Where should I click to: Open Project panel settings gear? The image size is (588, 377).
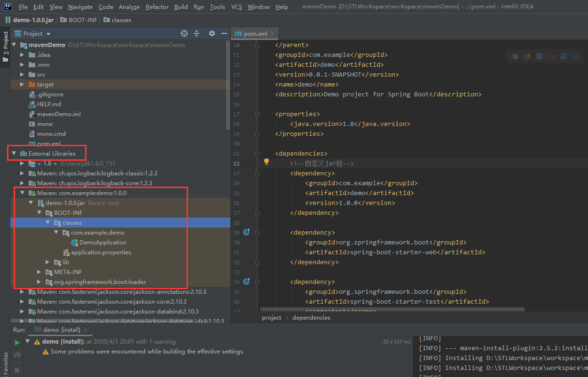[212, 33]
